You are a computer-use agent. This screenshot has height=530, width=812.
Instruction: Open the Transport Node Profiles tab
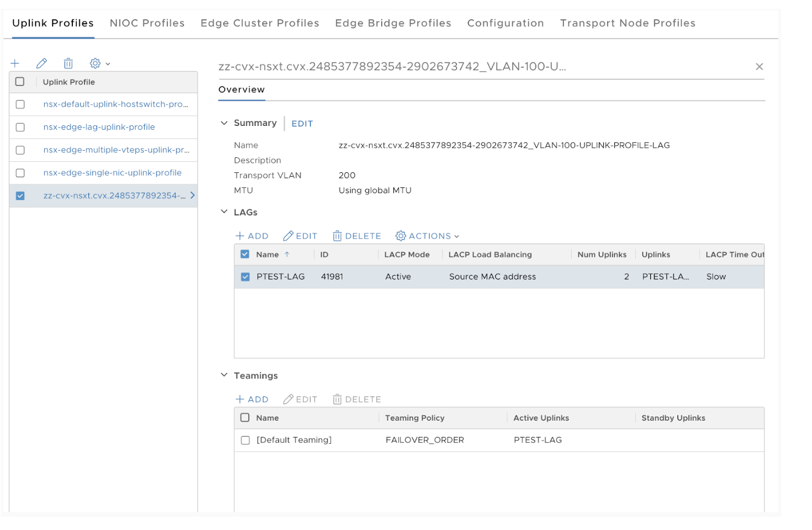coord(628,23)
